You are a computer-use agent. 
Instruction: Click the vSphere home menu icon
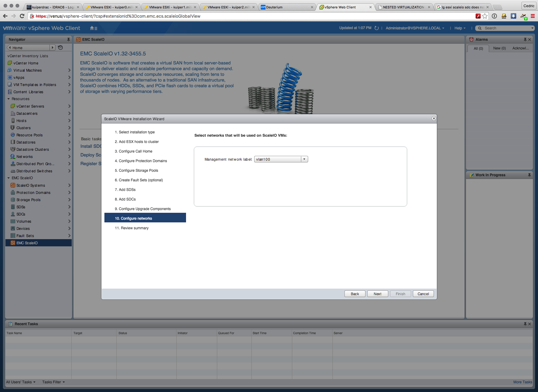tap(93, 28)
